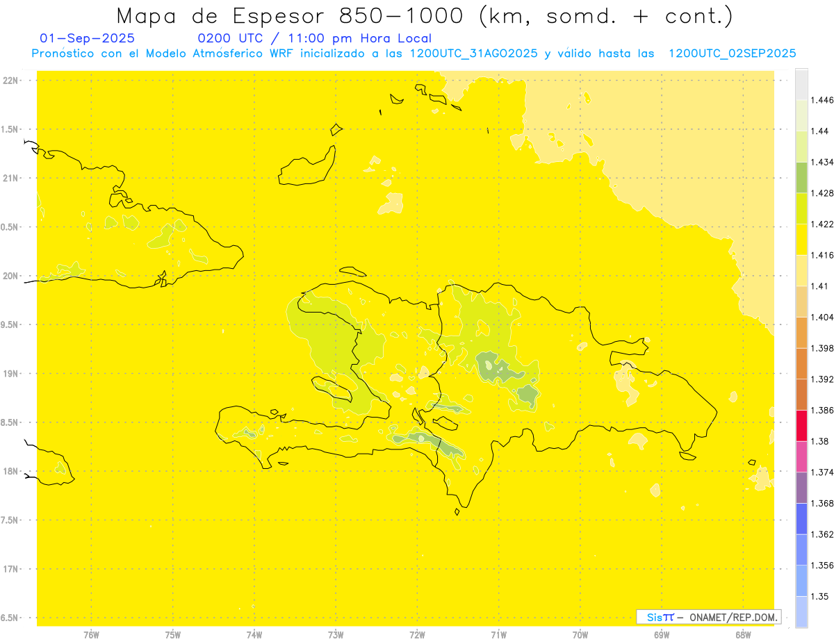Click the legend value '1.428'

(x=822, y=193)
